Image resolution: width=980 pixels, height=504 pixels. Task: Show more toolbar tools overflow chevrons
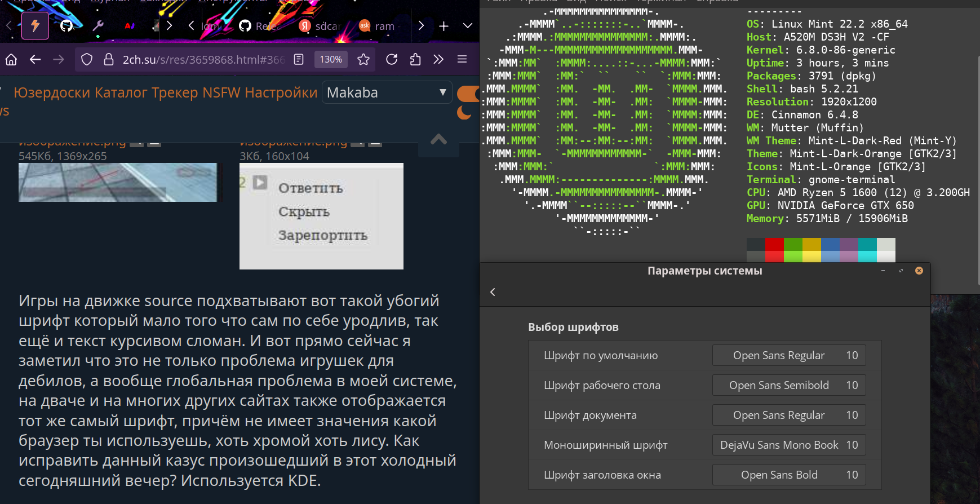pyautogui.click(x=438, y=59)
